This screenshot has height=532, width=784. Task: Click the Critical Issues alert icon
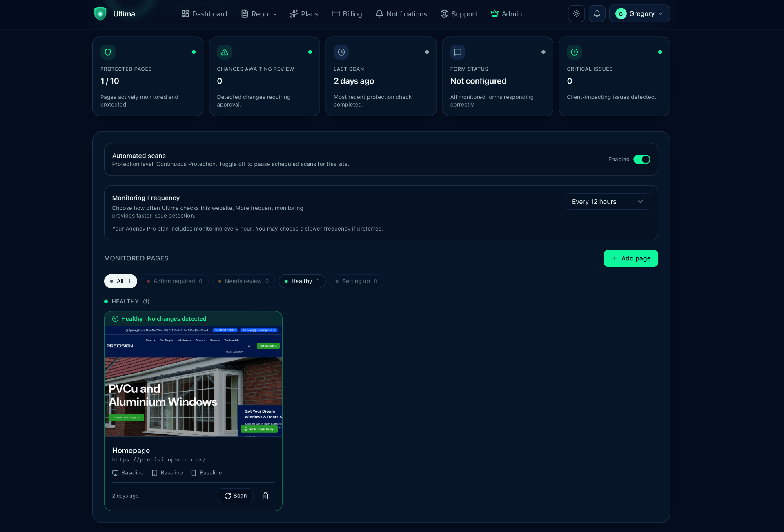(574, 52)
